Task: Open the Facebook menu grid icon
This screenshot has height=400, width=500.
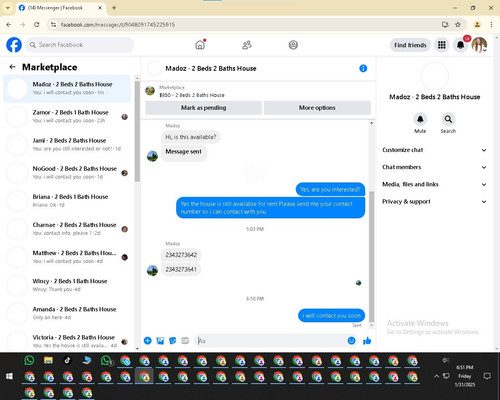Action: pyautogui.click(x=442, y=45)
